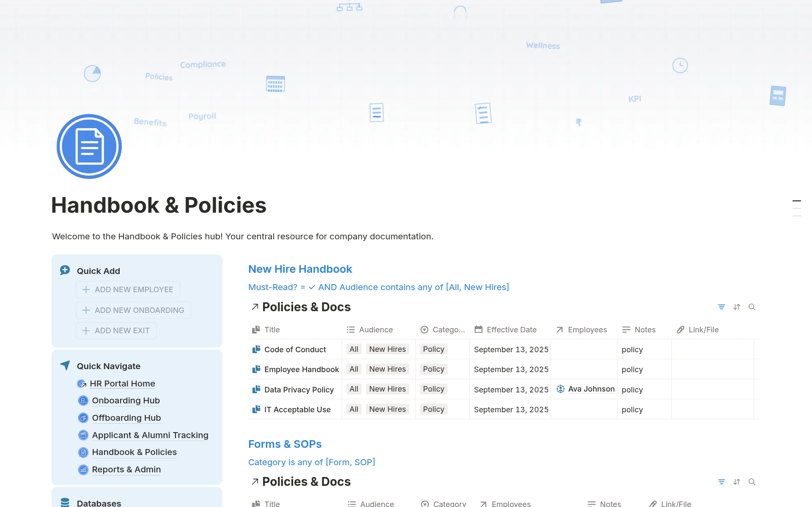The height and width of the screenshot is (507, 812).
Task: Click the Reports & Admin icon
Action: (83, 469)
